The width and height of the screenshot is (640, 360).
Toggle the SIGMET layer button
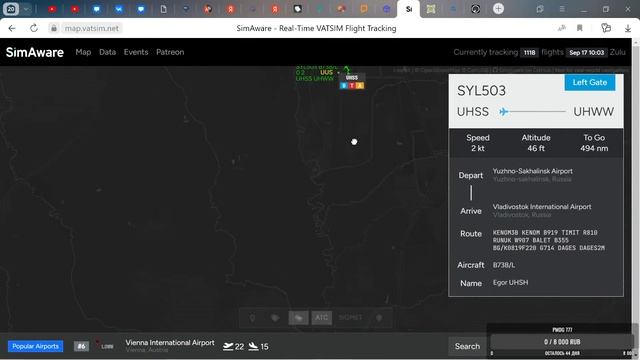[350, 318]
